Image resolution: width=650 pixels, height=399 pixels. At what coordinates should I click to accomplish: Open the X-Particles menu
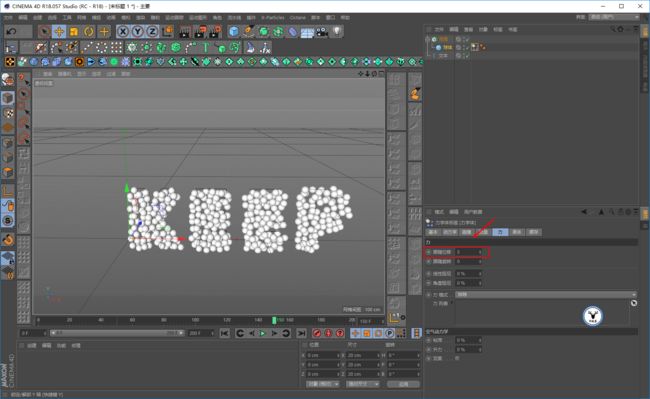click(273, 18)
